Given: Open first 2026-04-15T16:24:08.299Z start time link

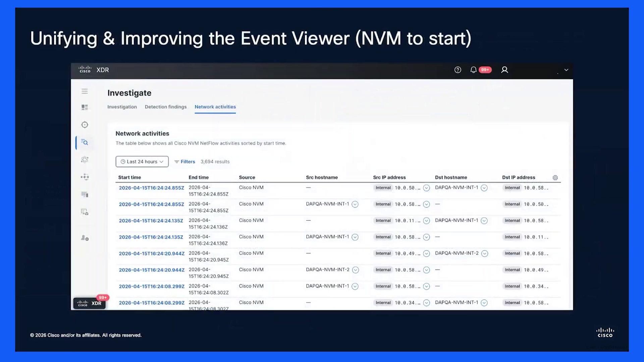Looking at the screenshot, I should (x=152, y=287).
